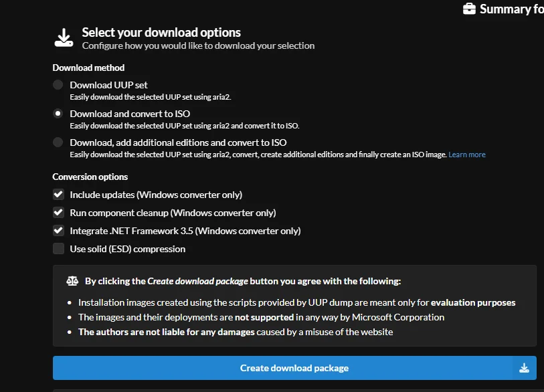Image resolution: width=544 pixels, height=392 pixels.
Task: Click the Summary heading text
Action: [x=512, y=9]
